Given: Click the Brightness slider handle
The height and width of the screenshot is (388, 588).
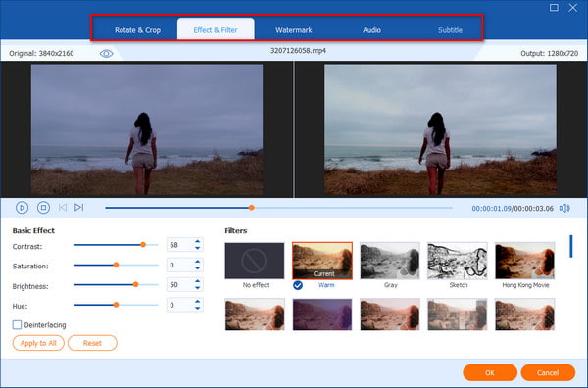Looking at the screenshot, I should click(136, 285).
